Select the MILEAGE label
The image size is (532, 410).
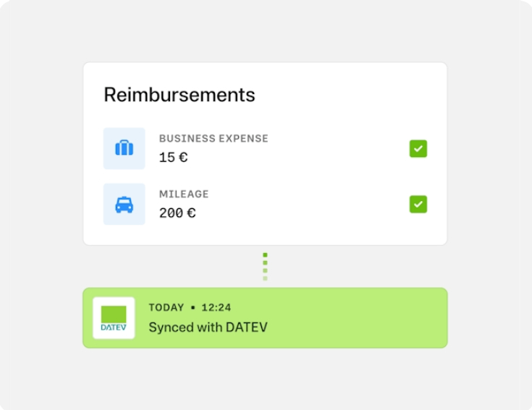click(184, 194)
